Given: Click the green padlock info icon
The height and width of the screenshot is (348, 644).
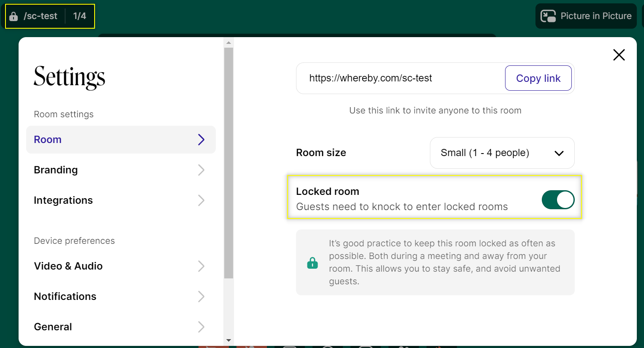Looking at the screenshot, I should tap(312, 263).
